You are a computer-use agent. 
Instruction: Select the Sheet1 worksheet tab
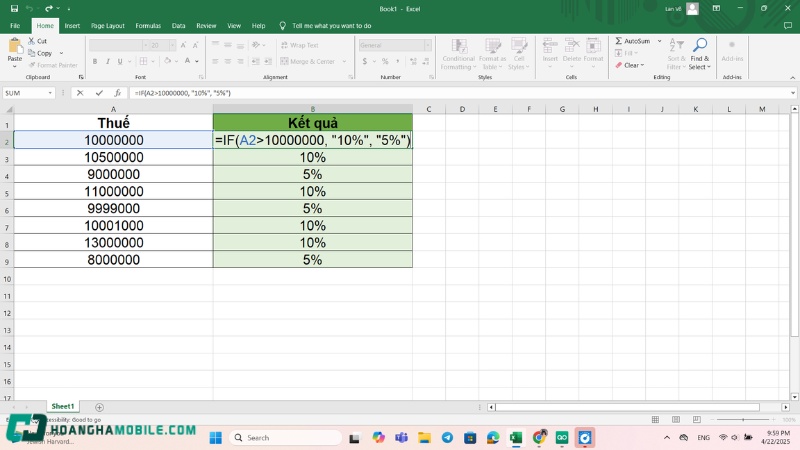click(x=63, y=407)
